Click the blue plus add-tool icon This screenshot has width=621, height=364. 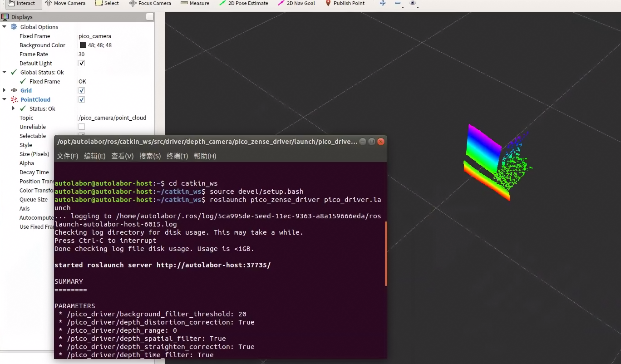point(383,3)
